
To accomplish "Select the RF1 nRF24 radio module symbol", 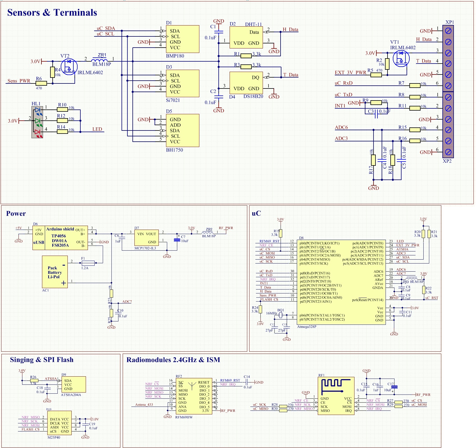I will (x=336, y=396).
